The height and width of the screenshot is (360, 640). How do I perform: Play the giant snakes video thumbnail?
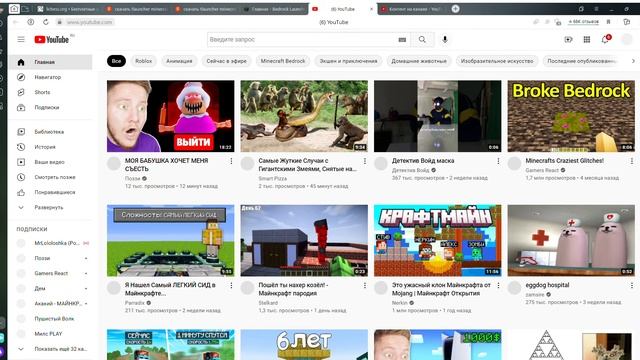304,116
